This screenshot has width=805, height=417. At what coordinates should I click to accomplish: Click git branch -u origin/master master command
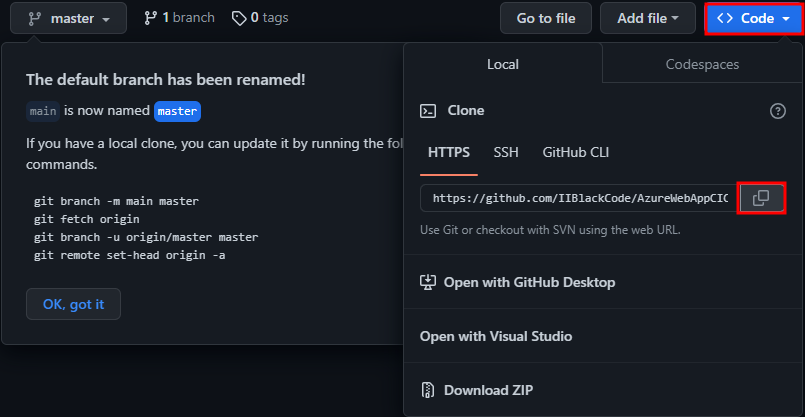[146, 237]
